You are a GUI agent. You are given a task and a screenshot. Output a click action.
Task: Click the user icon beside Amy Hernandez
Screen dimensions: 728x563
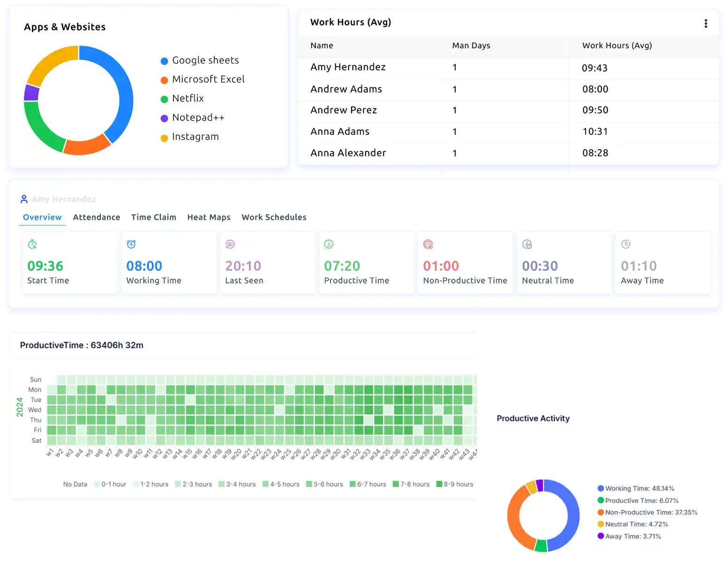24,198
